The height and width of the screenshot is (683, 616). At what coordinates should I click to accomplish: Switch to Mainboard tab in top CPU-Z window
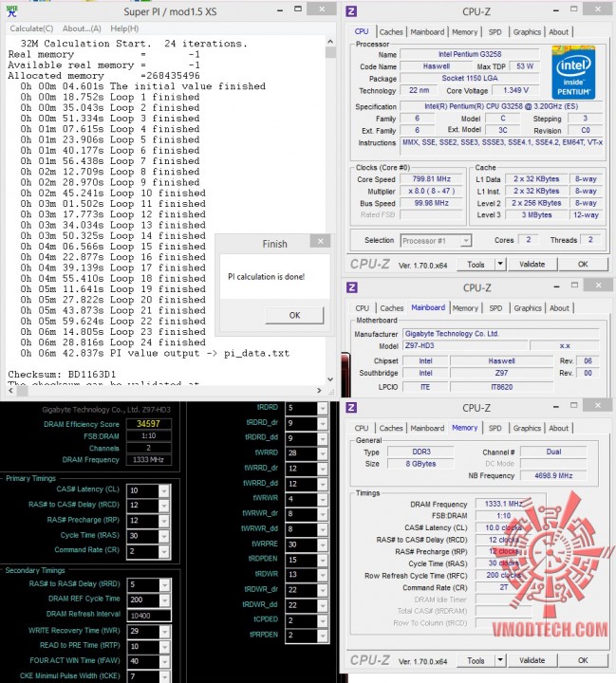[x=427, y=32]
